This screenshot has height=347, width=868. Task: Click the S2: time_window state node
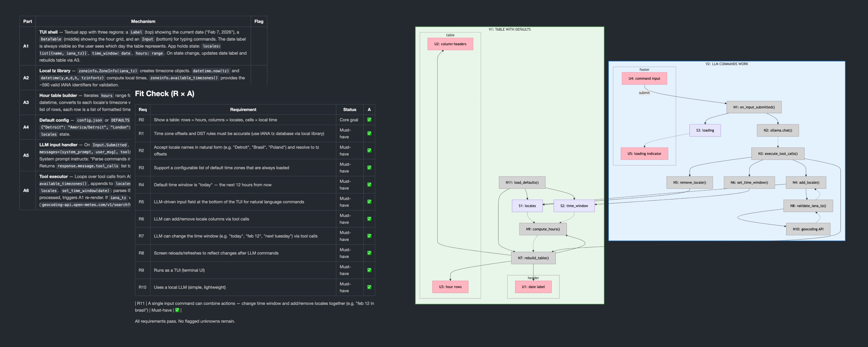click(574, 206)
